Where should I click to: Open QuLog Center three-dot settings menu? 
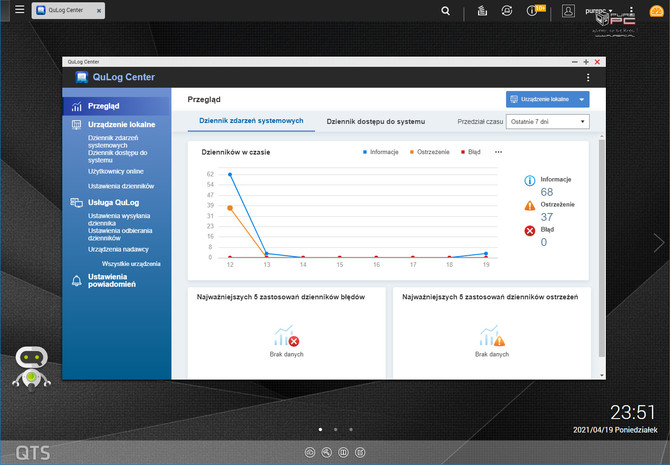click(x=588, y=77)
